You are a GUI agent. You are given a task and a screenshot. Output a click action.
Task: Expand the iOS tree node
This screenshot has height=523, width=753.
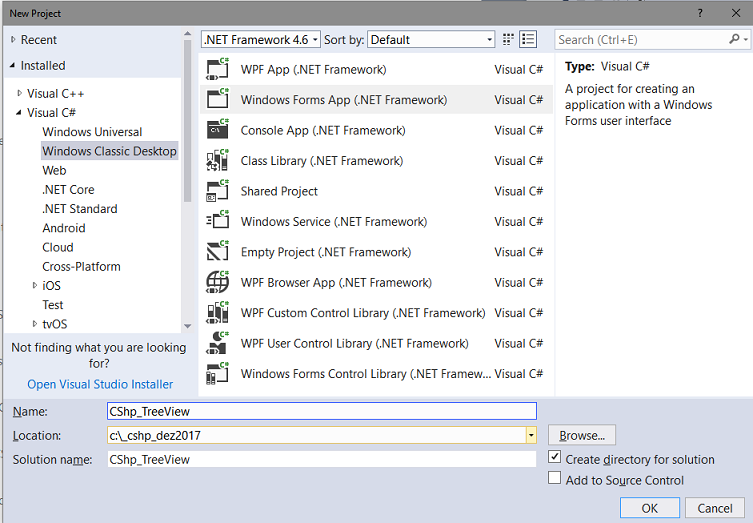pyautogui.click(x=35, y=285)
